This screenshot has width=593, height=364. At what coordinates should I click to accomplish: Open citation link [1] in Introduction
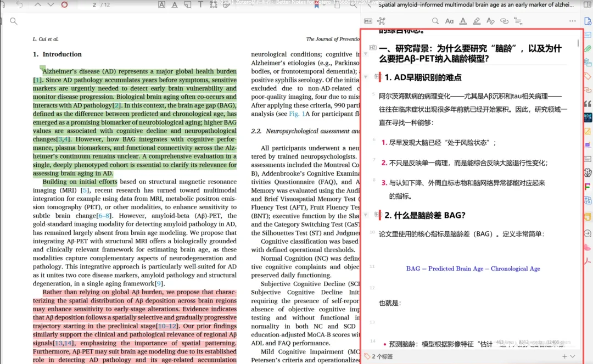pyautogui.click(x=38, y=80)
